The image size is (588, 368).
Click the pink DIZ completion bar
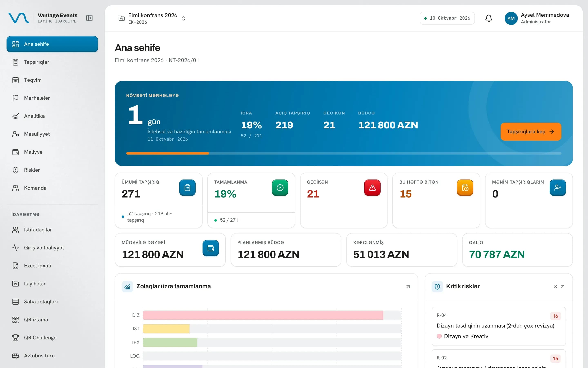(x=263, y=315)
